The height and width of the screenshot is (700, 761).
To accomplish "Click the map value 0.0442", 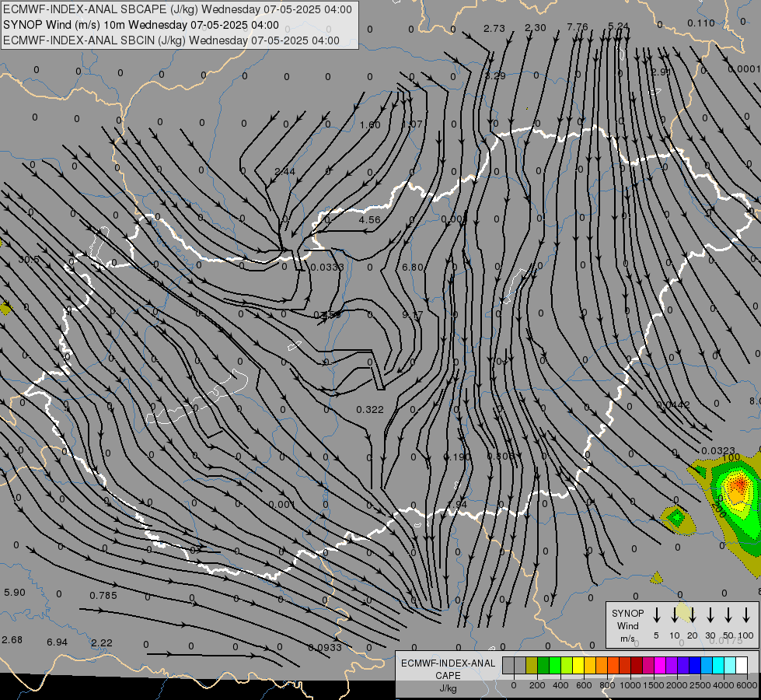I will pos(673,404).
